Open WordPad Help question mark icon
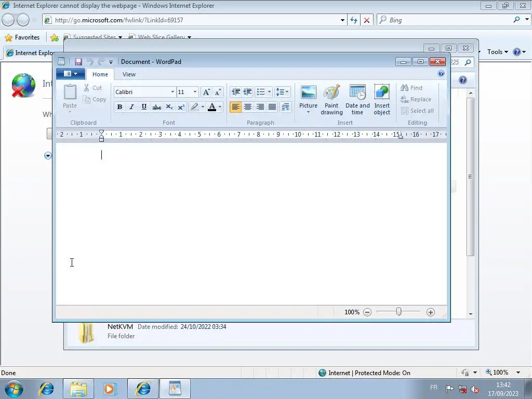 pyautogui.click(x=441, y=74)
